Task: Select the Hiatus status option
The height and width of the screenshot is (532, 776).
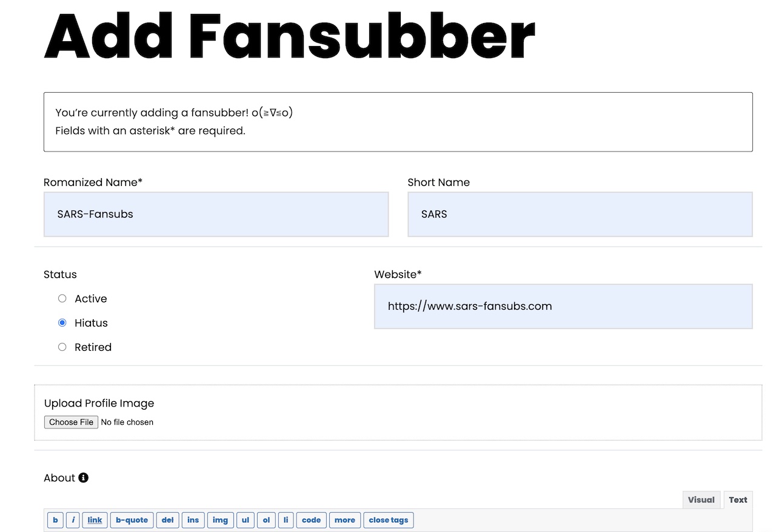Action: (x=62, y=322)
